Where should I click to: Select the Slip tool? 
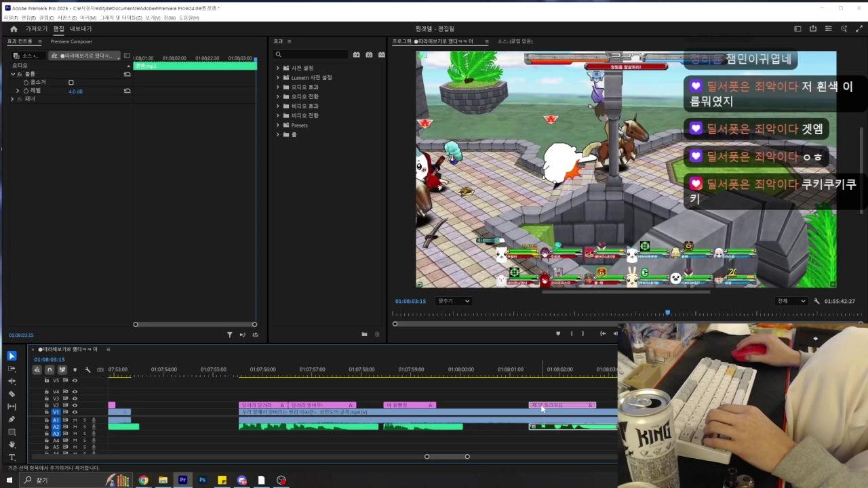[12, 407]
